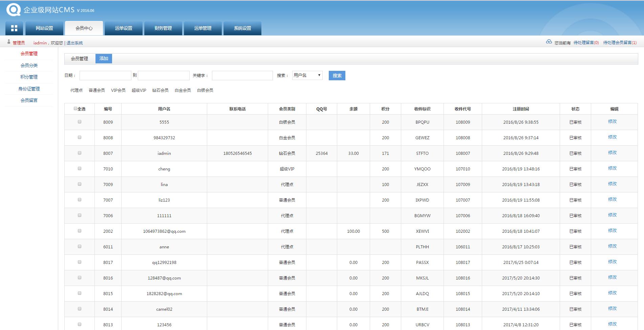The height and width of the screenshot is (330, 644).
Task: Click the administrator user icon
Action: 9,42
